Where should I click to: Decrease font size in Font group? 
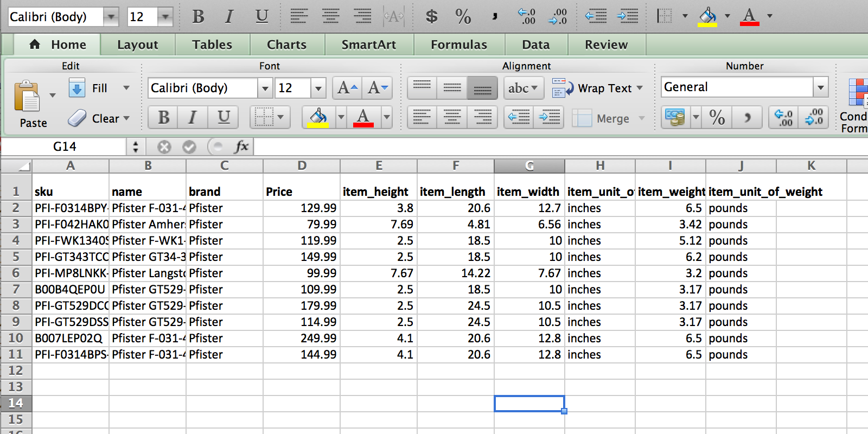[378, 88]
